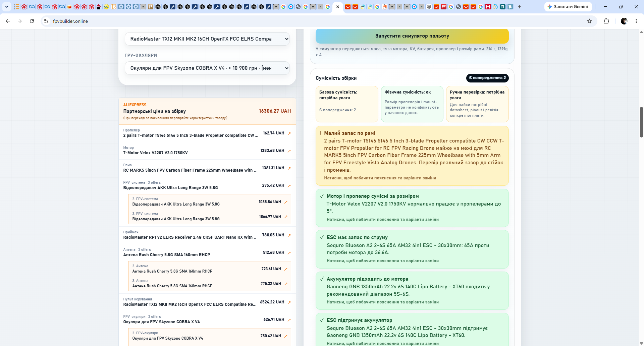Go back to the previous page

[8, 21]
